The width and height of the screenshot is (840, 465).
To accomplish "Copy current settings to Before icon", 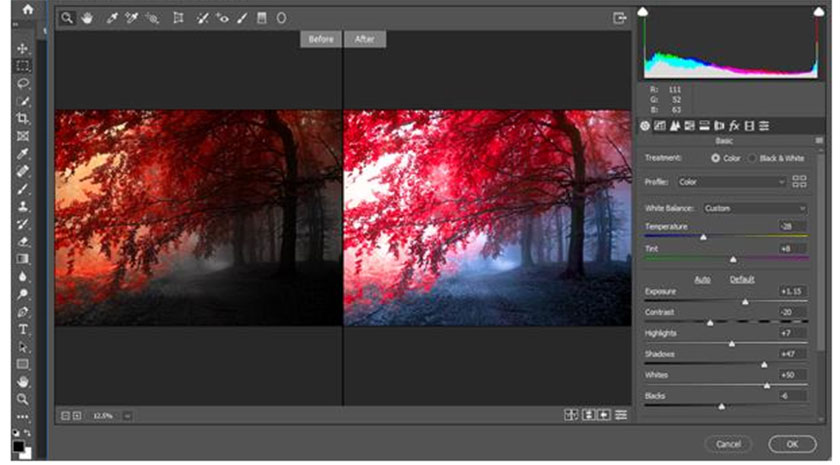I will pos(604,415).
